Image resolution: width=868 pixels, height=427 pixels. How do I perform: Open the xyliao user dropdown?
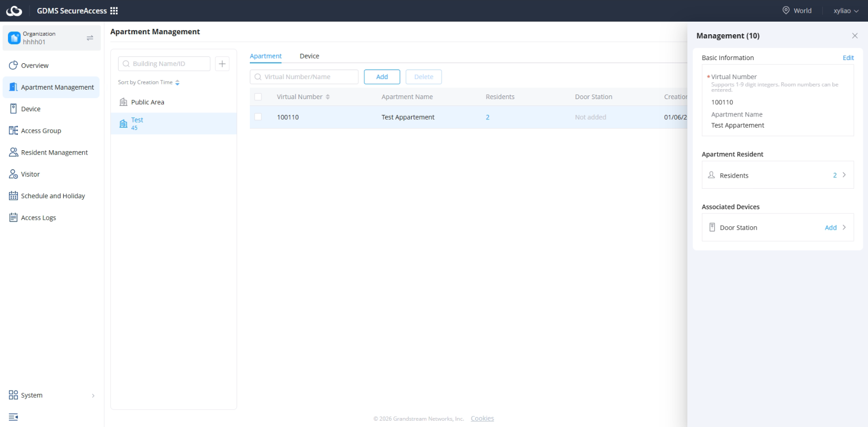coord(846,11)
